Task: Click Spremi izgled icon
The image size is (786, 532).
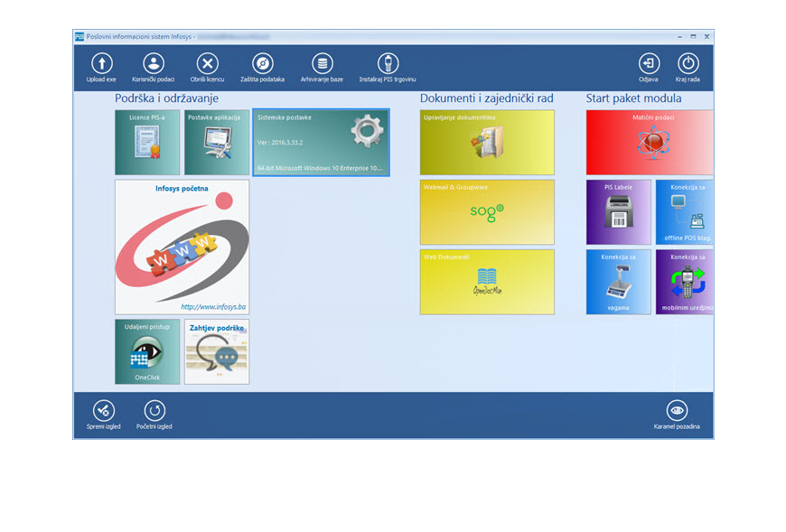Action: (x=104, y=411)
